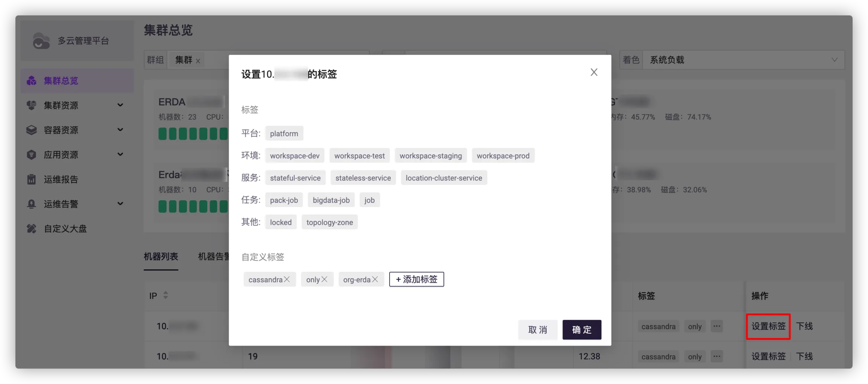Viewport: 868px width, 384px height.
Task: Close the tag settings dialog
Action: 594,72
